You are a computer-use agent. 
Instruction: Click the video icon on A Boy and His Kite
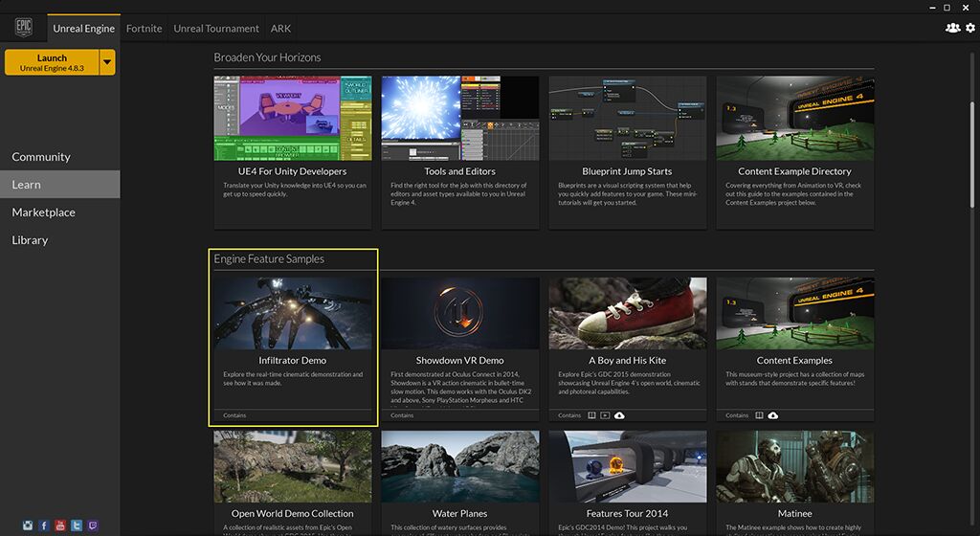[605, 415]
